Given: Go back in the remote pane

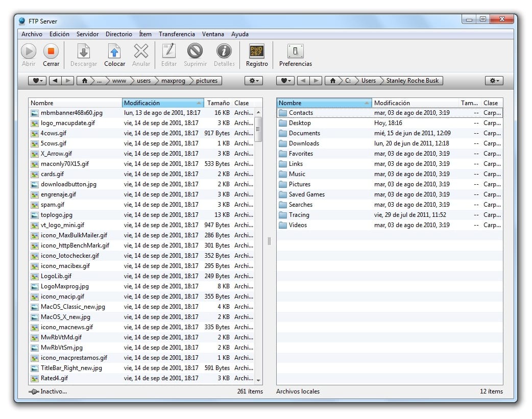Looking at the screenshot, I should pyautogui.click(x=55, y=81).
